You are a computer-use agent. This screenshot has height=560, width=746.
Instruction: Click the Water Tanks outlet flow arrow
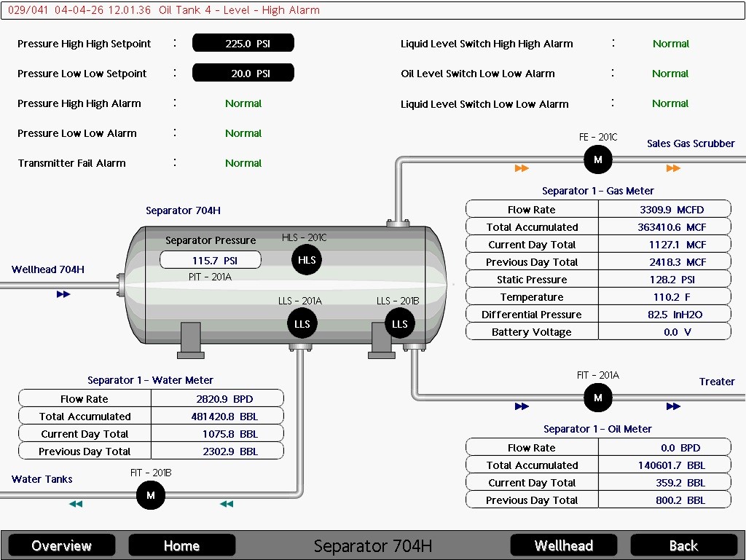click(76, 504)
